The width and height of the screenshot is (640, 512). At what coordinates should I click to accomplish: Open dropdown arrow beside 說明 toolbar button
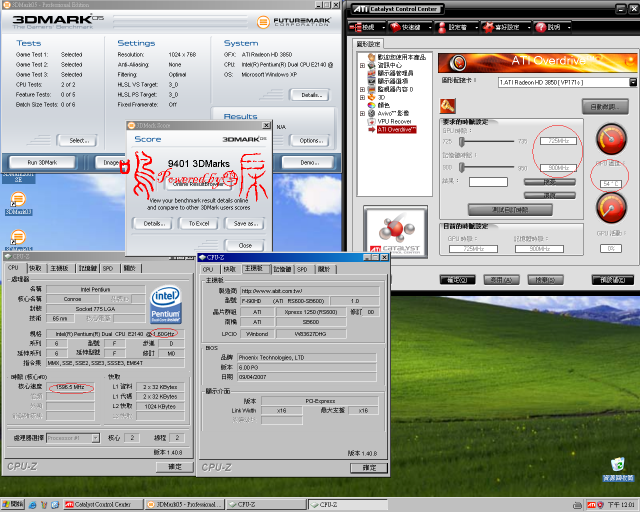568,27
